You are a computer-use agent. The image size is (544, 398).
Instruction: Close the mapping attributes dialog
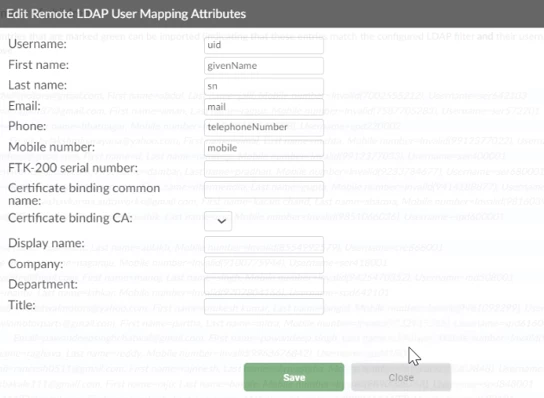point(401,377)
